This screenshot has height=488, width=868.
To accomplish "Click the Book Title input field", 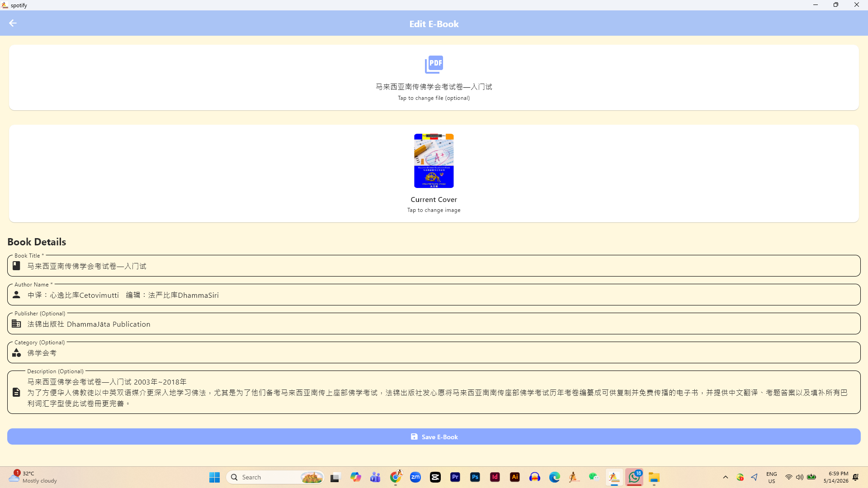I will click(434, 266).
